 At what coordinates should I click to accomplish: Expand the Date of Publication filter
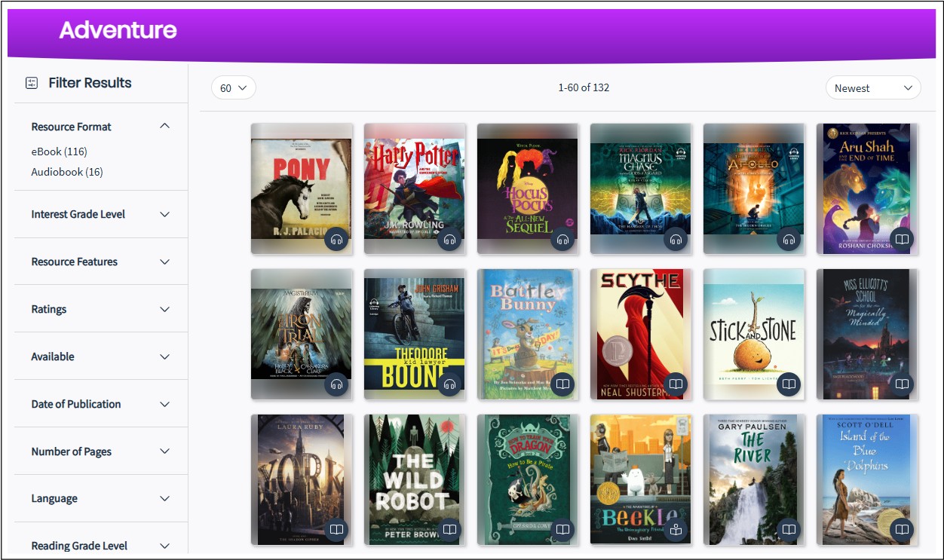pyautogui.click(x=165, y=404)
